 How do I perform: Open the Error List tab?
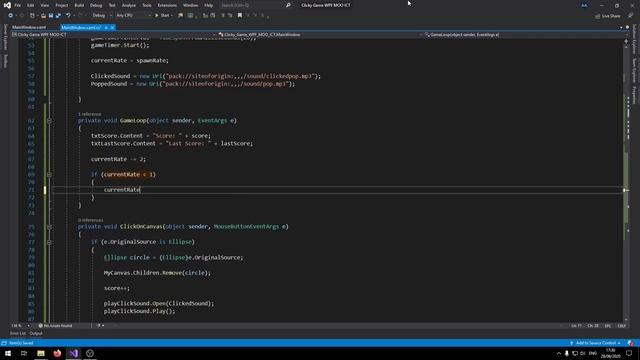tap(18, 333)
